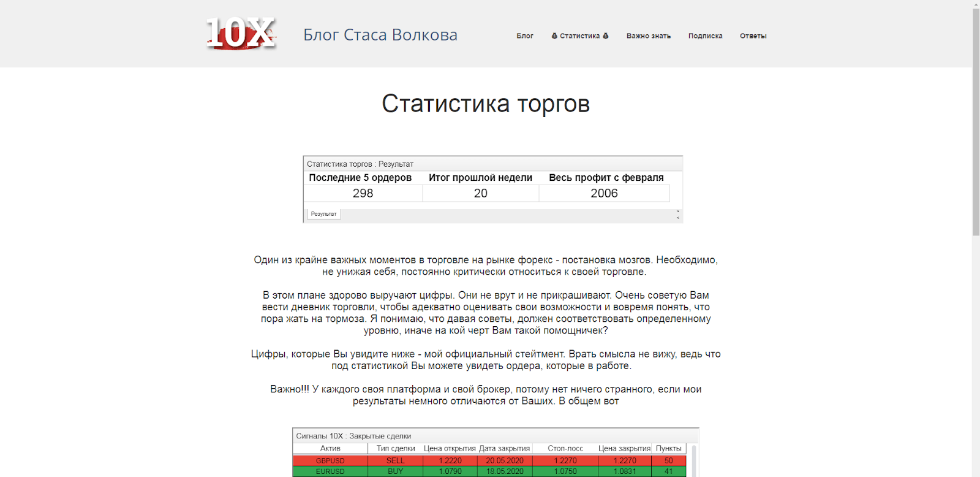Select the GBPUSD asset cell
The height and width of the screenshot is (477, 980).
coord(330,460)
